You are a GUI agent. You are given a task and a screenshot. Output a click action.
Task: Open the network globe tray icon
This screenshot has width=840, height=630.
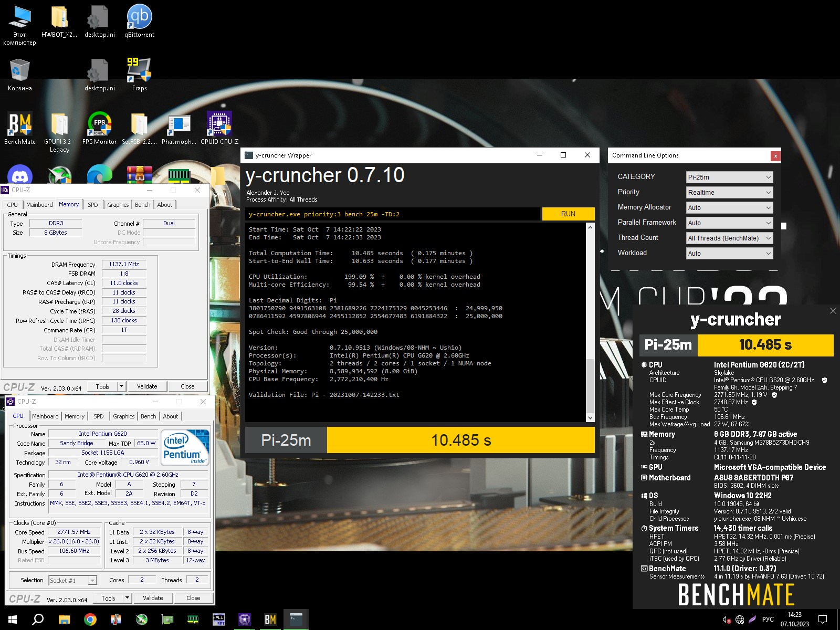tap(740, 619)
